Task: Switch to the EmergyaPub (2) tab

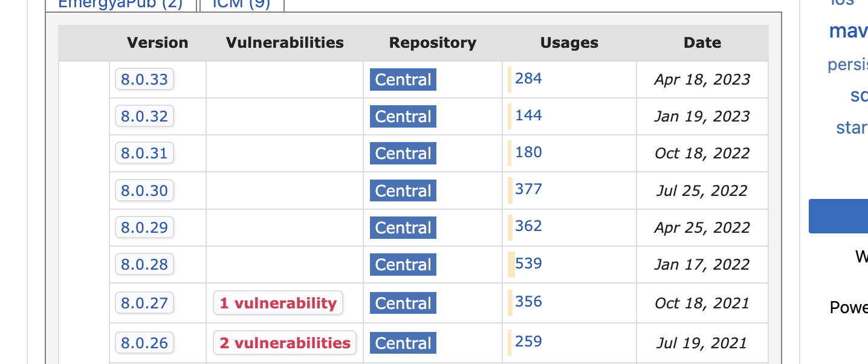Action: (x=120, y=4)
